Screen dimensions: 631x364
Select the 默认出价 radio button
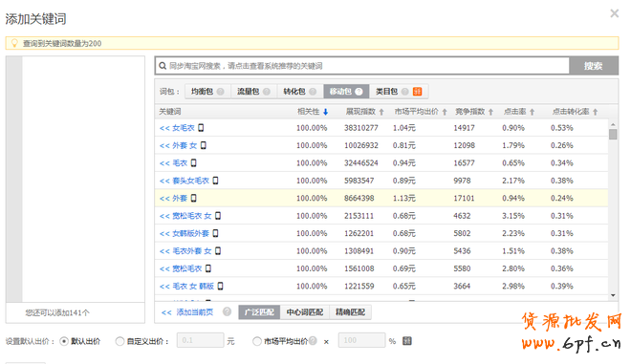[x=64, y=341]
